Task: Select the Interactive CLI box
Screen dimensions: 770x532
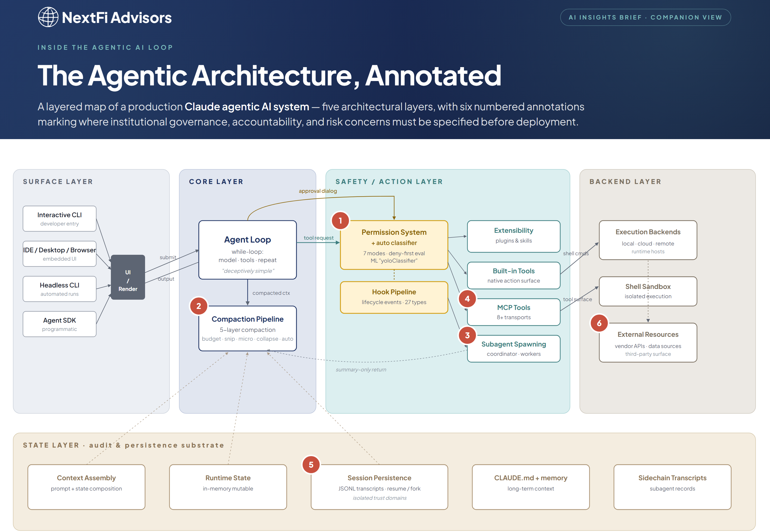Action: tap(59, 219)
